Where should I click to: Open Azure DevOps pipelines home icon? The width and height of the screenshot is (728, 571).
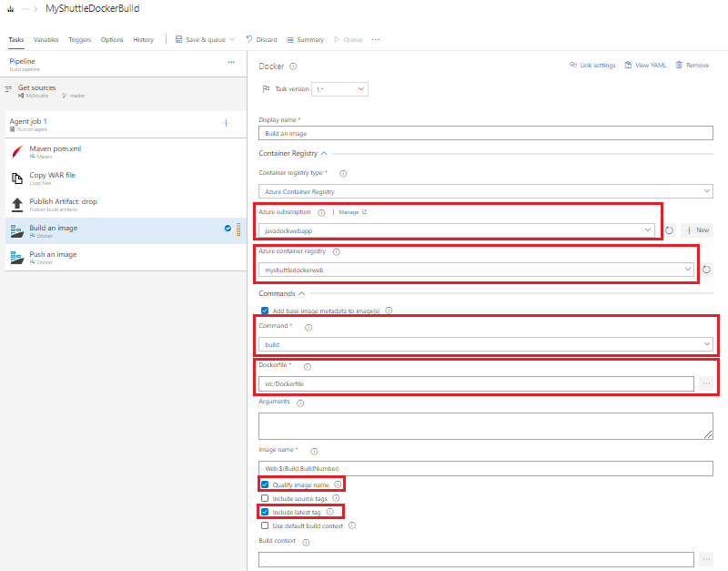click(10, 9)
